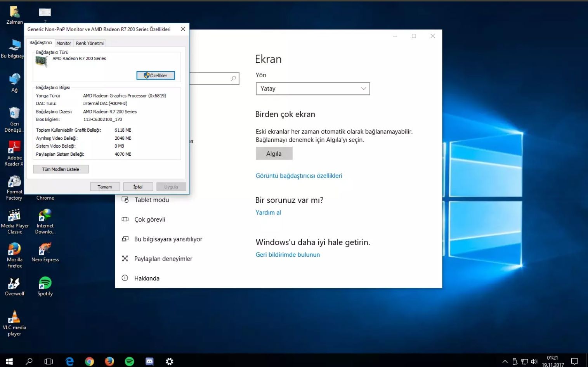
Task: Open the Ağ network desktop icon
Action: click(14, 82)
